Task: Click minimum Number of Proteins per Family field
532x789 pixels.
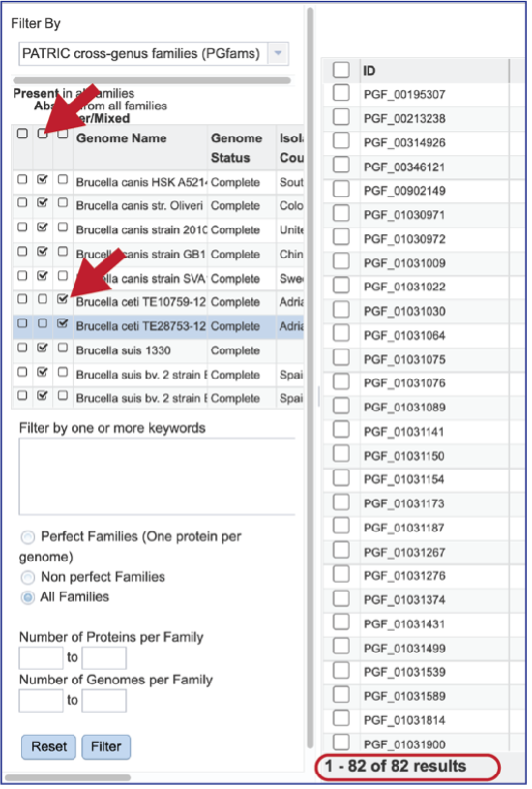Action: 42,658
